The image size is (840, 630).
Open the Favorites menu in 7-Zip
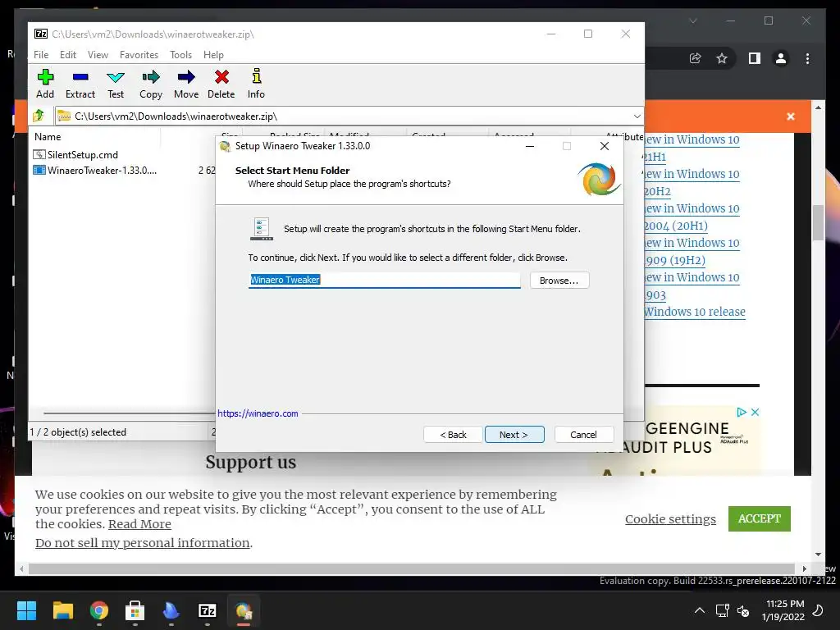pos(139,55)
